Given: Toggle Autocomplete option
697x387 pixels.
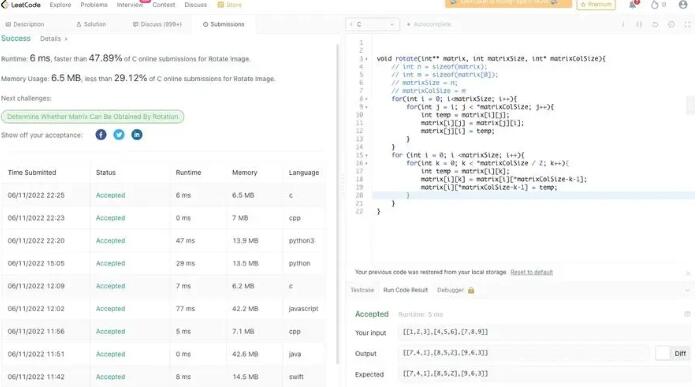Looking at the screenshot, I should pyautogui.click(x=429, y=24).
